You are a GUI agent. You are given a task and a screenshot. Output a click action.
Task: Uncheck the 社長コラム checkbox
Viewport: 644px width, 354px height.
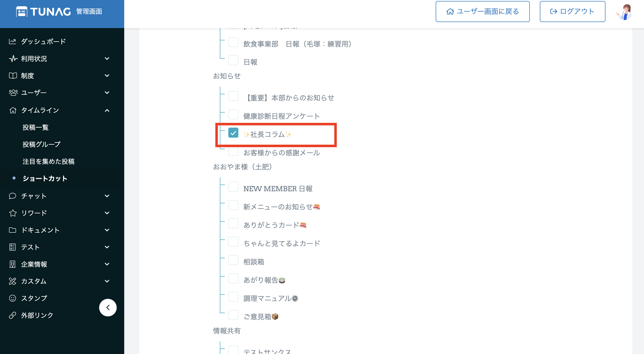(233, 133)
